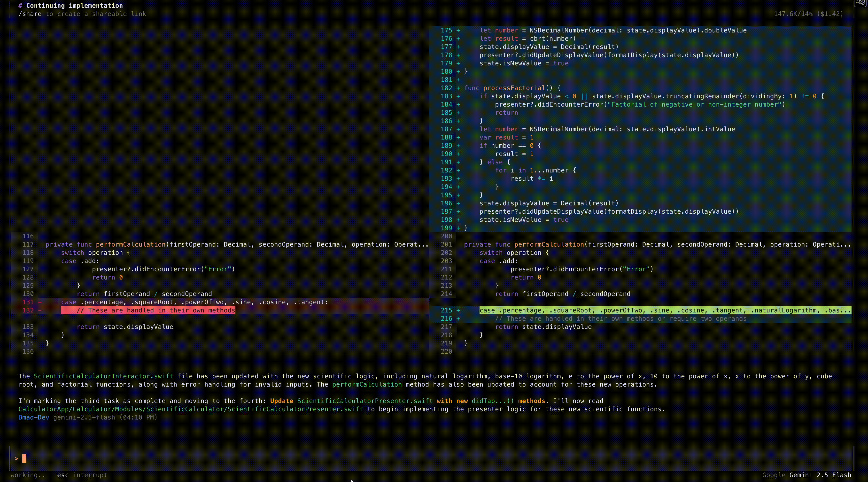Image resolution: width=868 pixels, height=482 pixels.
Task: Click line number 199 in right pane
Action: point(446,228)
